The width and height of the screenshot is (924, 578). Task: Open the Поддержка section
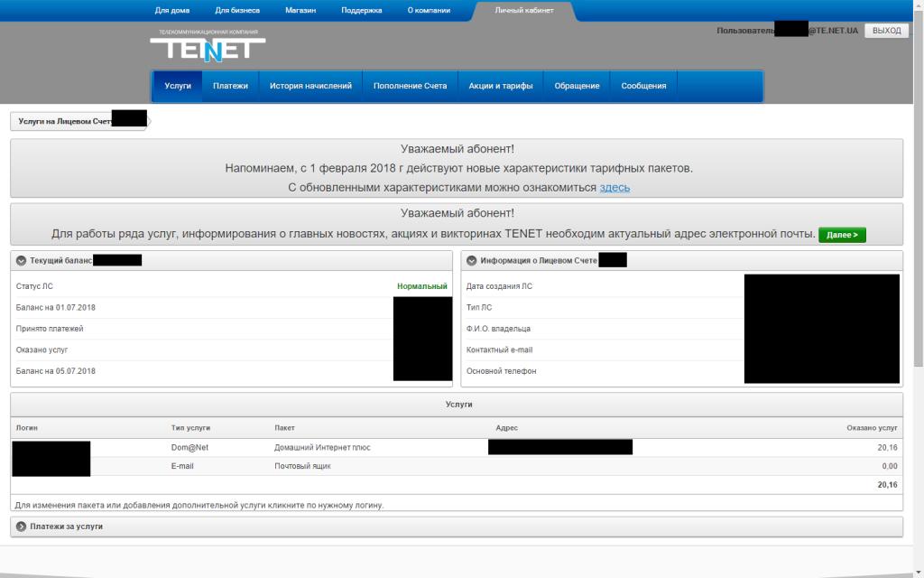(362, 10)
